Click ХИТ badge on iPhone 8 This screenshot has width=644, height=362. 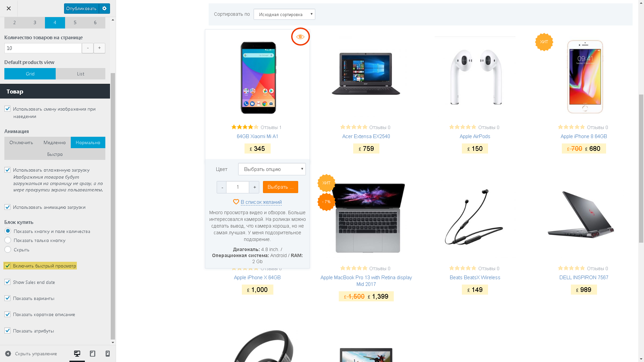pos(544,42)
